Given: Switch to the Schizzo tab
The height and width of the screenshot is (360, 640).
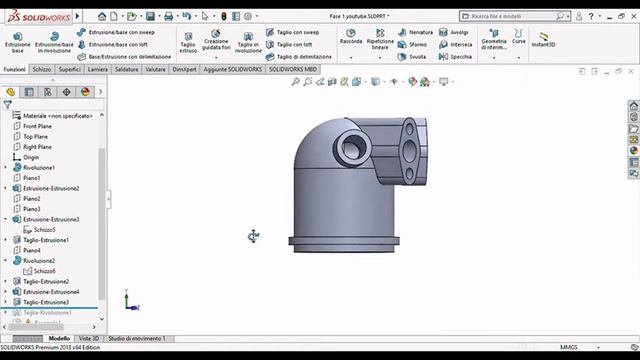Looking at the screenshot, I should (x=42, y=69).
